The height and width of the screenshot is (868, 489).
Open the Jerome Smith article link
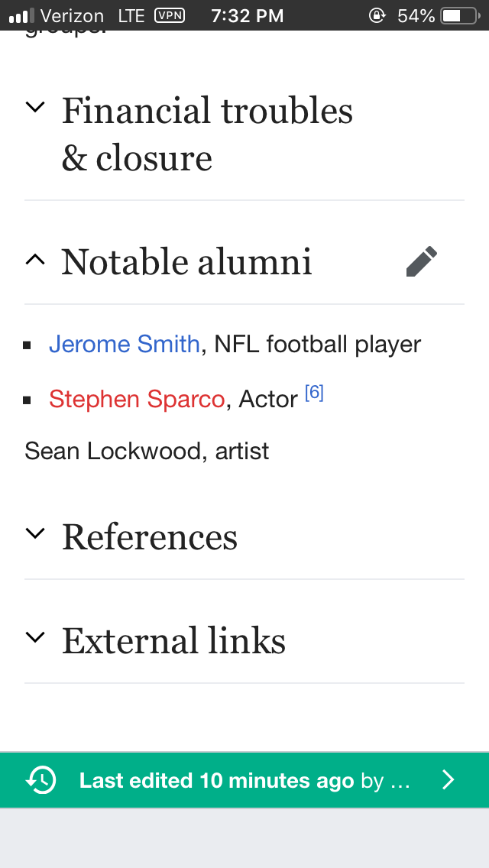pos(124,344)
